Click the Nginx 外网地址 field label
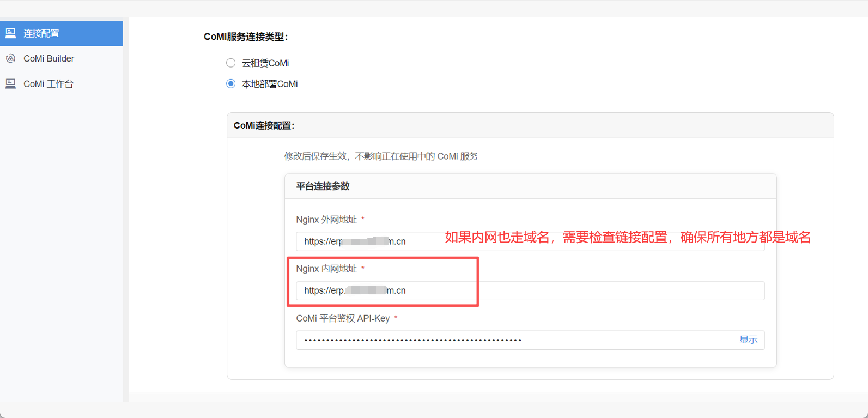Image resolution: width=868 pixels, height=418 pixels. (326, 220)
